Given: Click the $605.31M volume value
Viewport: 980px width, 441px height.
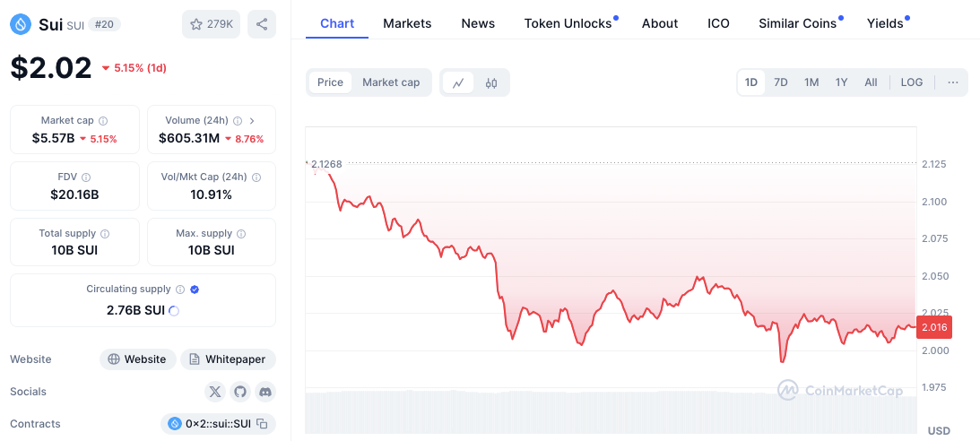Looking at the screenshot, I should [189, 138].
